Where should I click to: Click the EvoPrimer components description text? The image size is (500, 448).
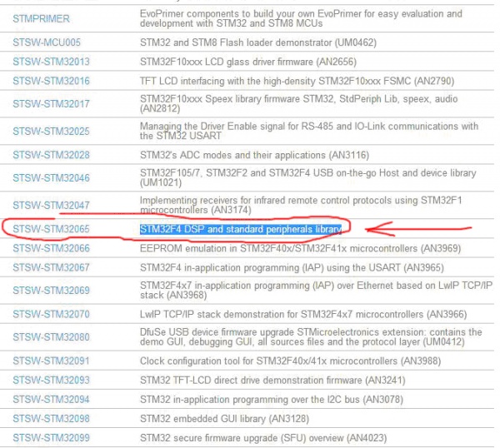(301, 18)
